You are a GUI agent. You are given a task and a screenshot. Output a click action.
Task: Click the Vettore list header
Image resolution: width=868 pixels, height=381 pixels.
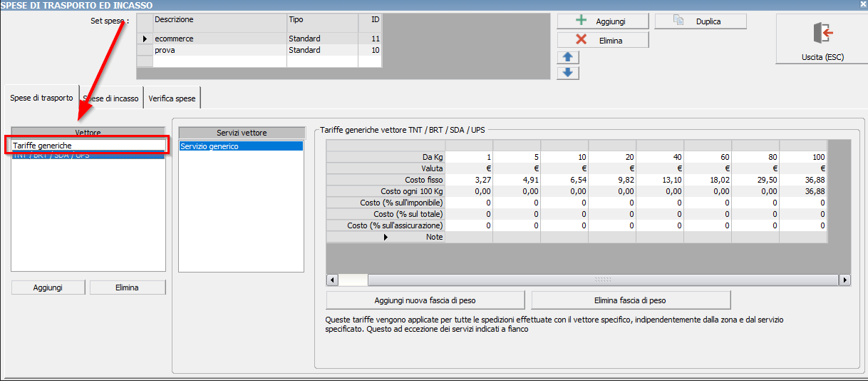point(88,133)
